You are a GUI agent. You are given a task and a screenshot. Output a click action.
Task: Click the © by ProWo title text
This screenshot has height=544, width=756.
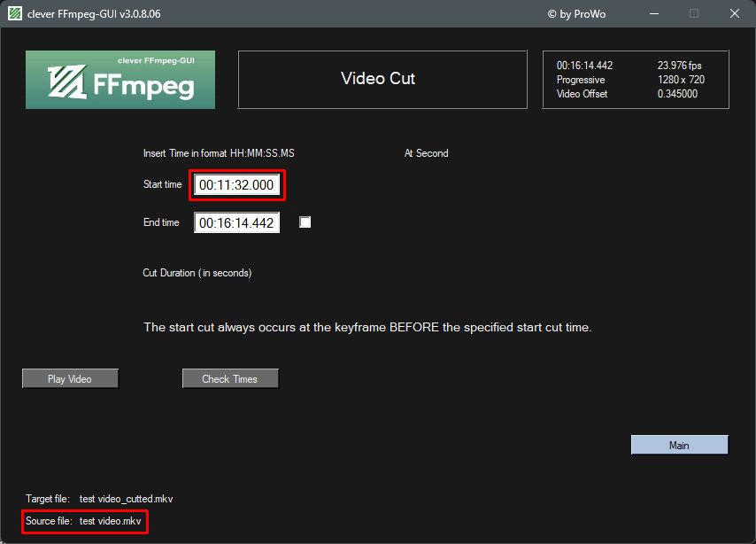point(576,14)
